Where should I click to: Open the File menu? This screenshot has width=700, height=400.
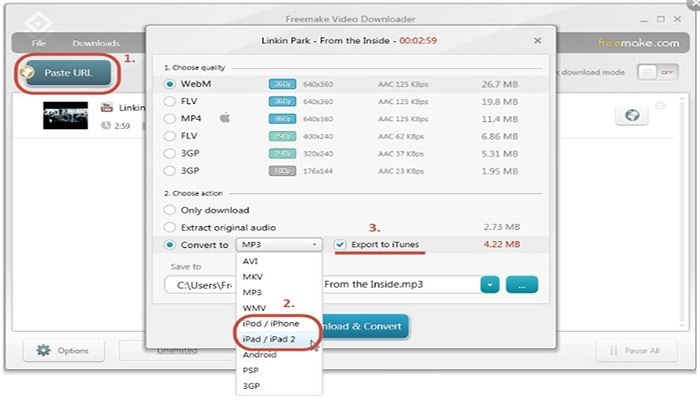[x=39, y=43]
